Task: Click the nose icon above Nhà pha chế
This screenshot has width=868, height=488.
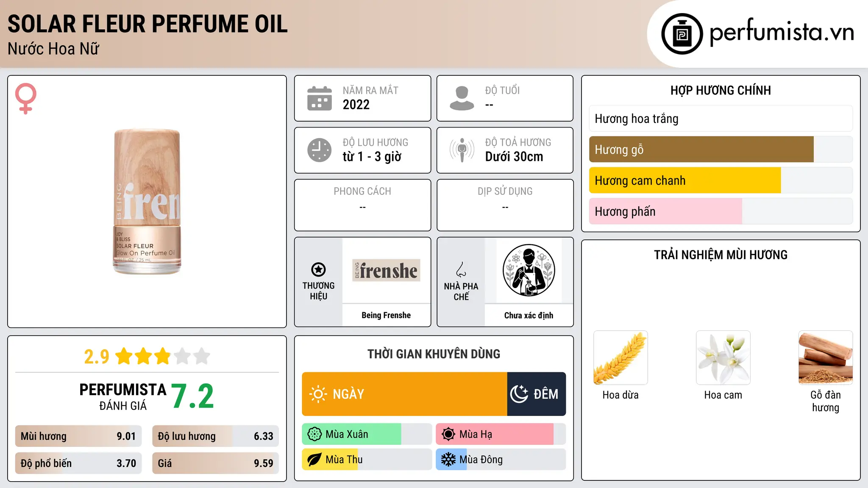Action: (461, 269)
